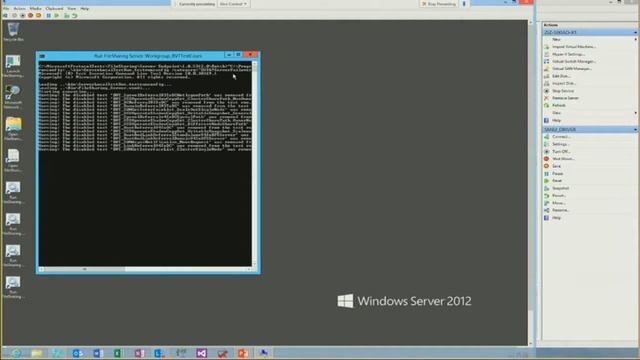Open Outlook from the taskbar
The height and width of the screenshot is (360, 640).
77,353
